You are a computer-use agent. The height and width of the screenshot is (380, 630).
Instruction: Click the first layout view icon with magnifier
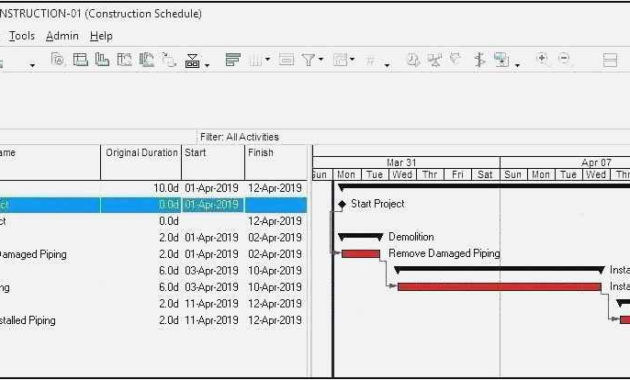coord(58,60)
